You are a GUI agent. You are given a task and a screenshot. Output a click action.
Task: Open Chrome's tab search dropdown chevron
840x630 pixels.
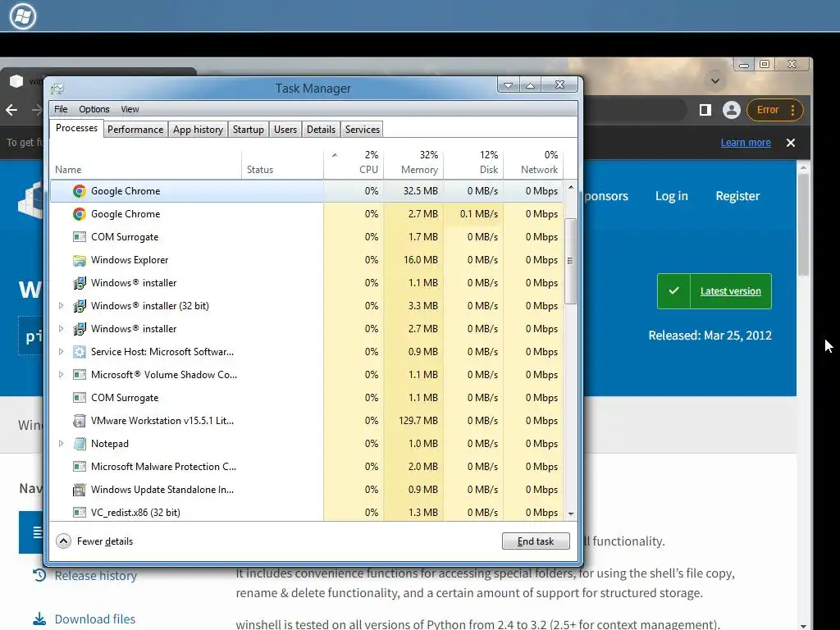(715, 81)
